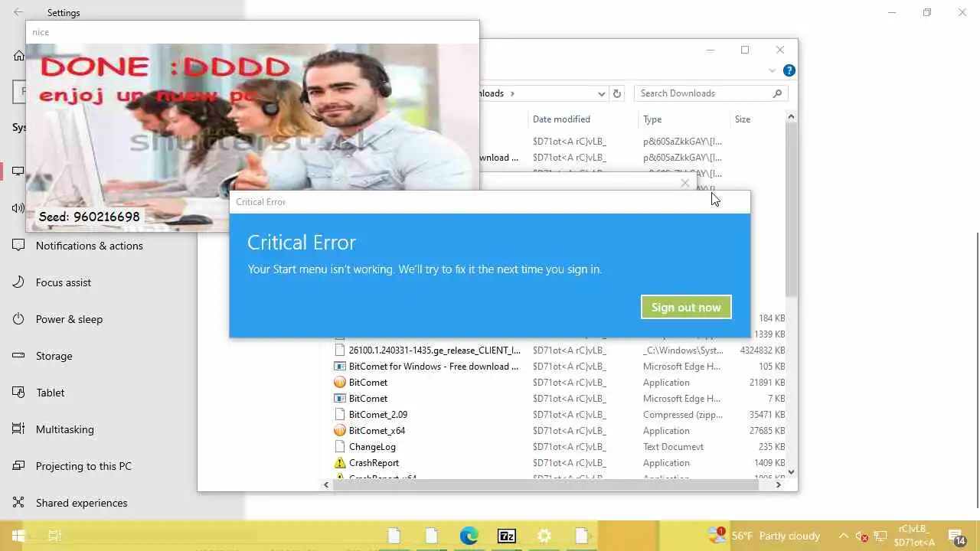The height and width of the screenshot is (551, 980).
Task: Select the BitComet_x64 application
Action: 377,430
